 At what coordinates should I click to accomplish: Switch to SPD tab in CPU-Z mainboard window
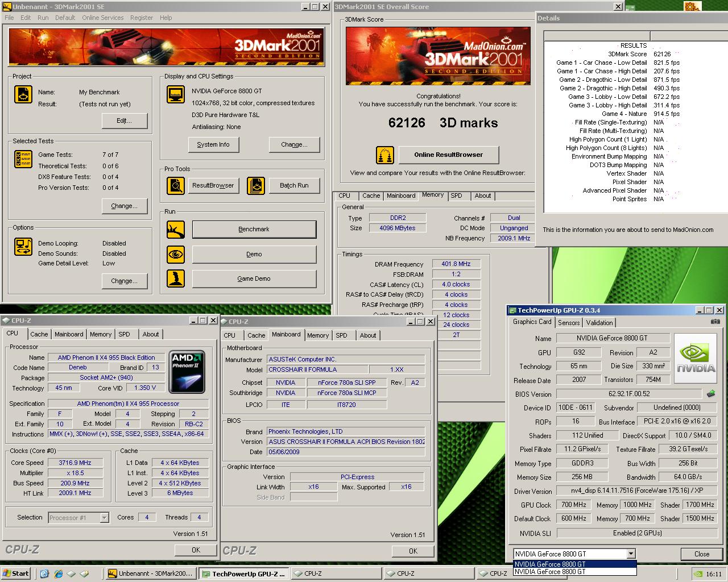pos(341,335)
